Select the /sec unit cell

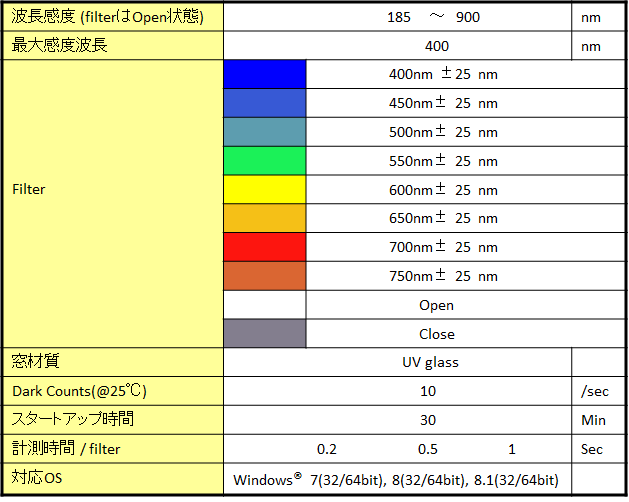tap(596, 391)
